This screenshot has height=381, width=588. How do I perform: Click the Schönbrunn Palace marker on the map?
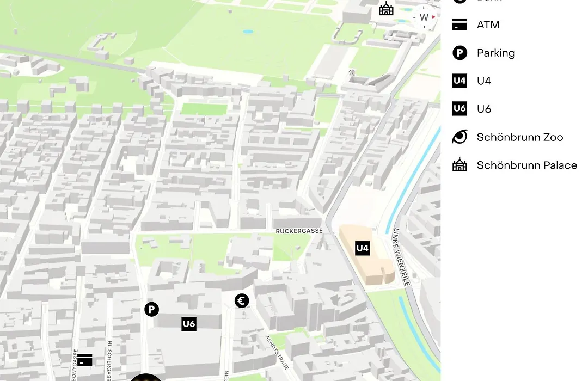click(x=386, y=9)
